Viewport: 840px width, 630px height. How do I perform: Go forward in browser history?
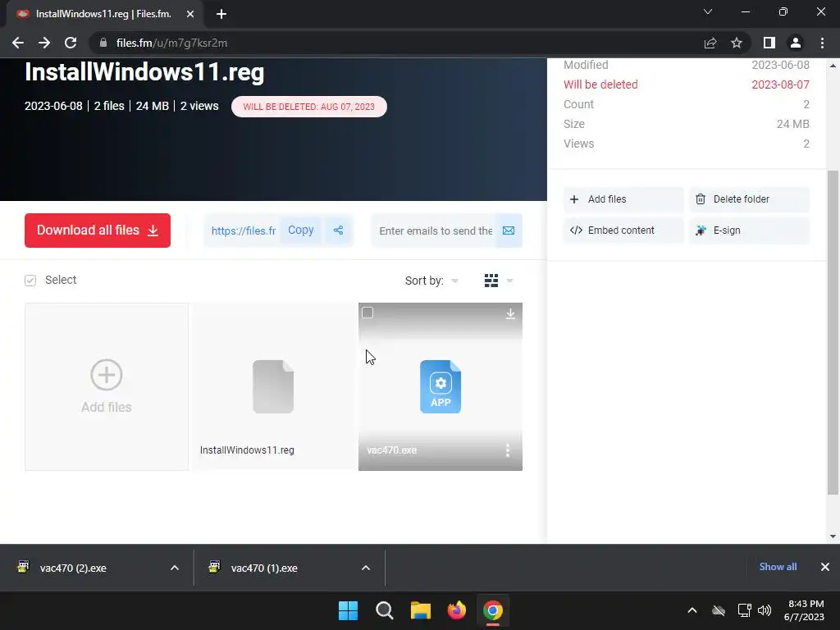44,43
